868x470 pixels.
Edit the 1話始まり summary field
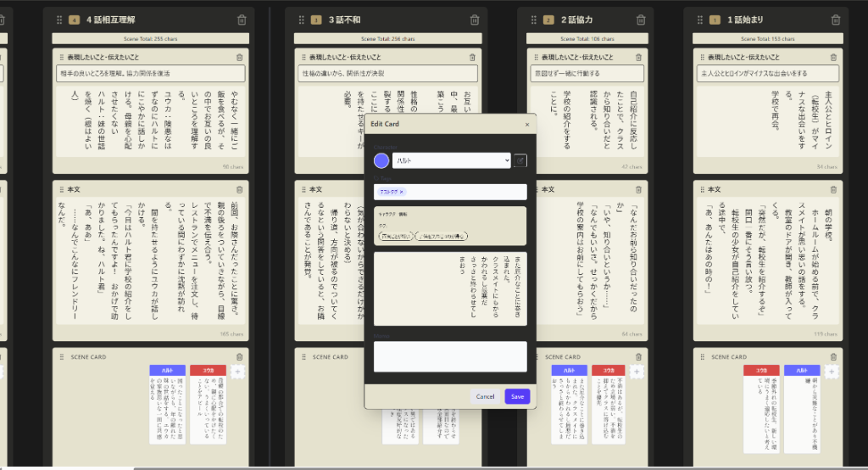coord(768,73)
